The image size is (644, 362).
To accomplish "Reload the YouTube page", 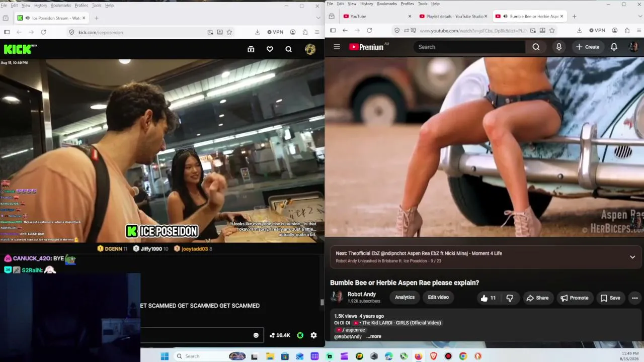I will click(369, 30).
